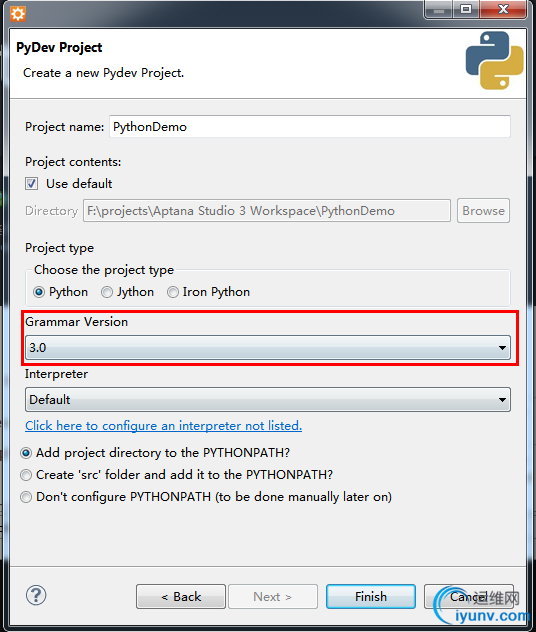536x632 pixels.
Task: Select the Iron Python project type
Action: [173, 292]
